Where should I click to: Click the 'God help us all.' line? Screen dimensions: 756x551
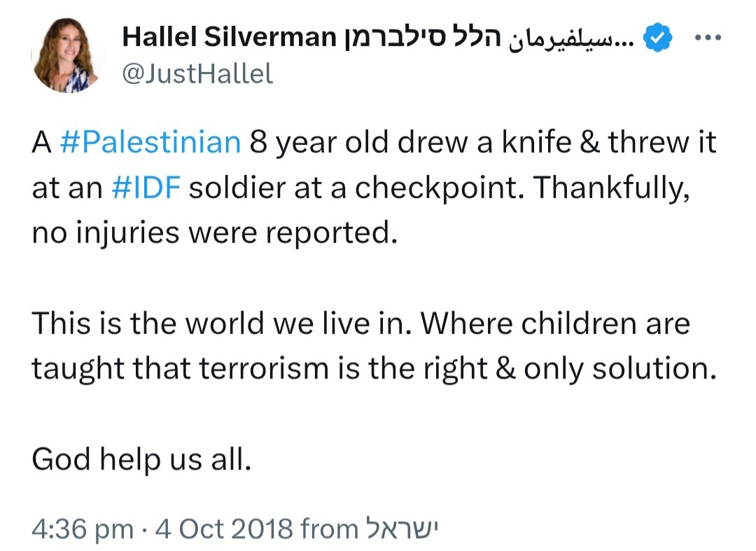coord(141,459)
